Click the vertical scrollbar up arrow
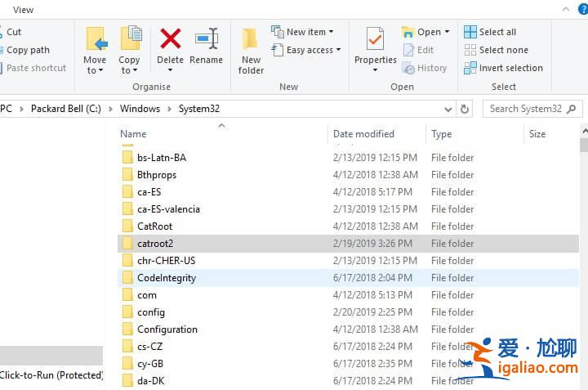Screen dimensions: 588x390 584,131
